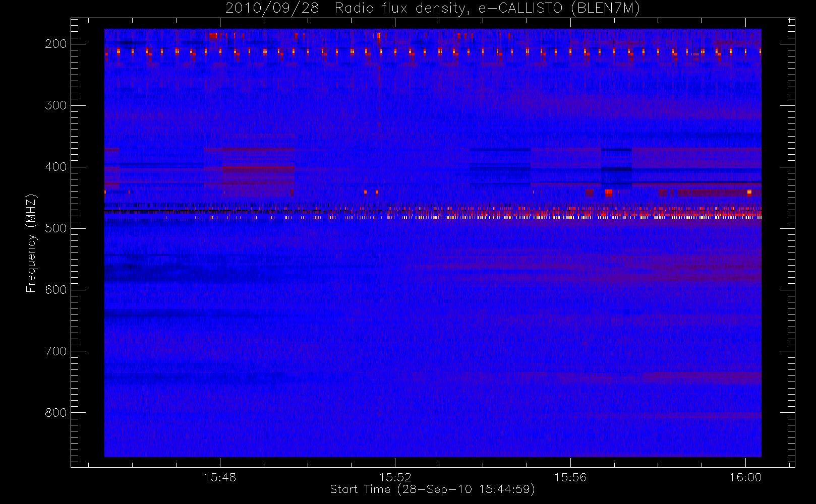Click the 700 frequency tick label

pos(56,351)
